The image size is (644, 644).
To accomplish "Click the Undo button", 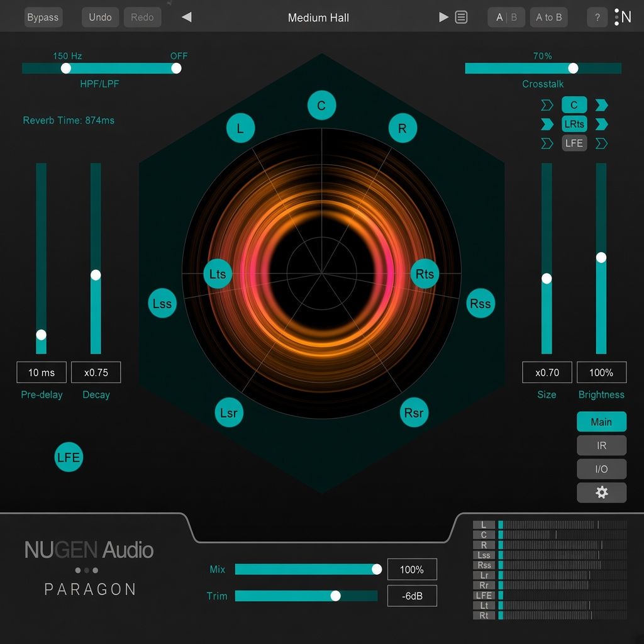I will click(100, 17).
